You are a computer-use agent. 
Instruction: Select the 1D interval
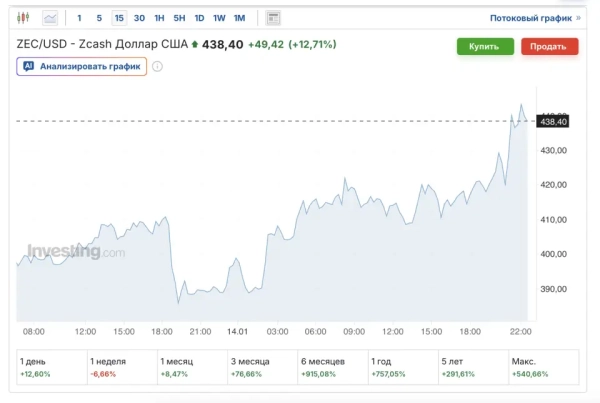click(199, 18)
